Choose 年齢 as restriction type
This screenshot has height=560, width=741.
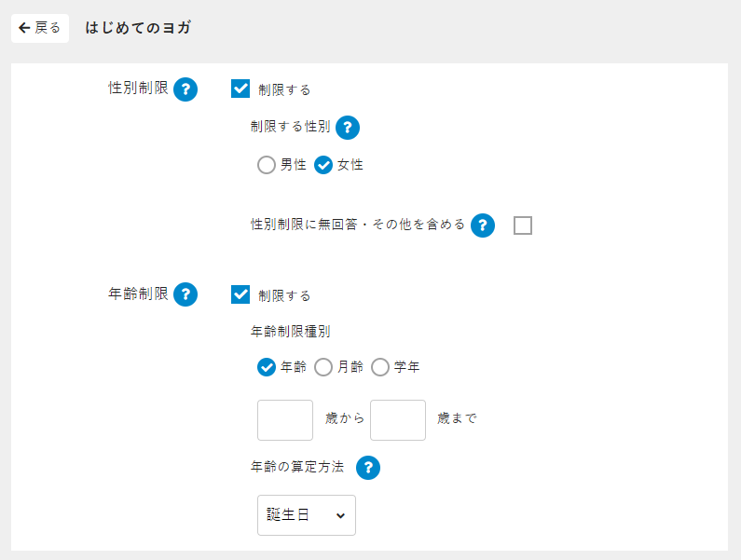pyautogui.click(x=267, y=367)
